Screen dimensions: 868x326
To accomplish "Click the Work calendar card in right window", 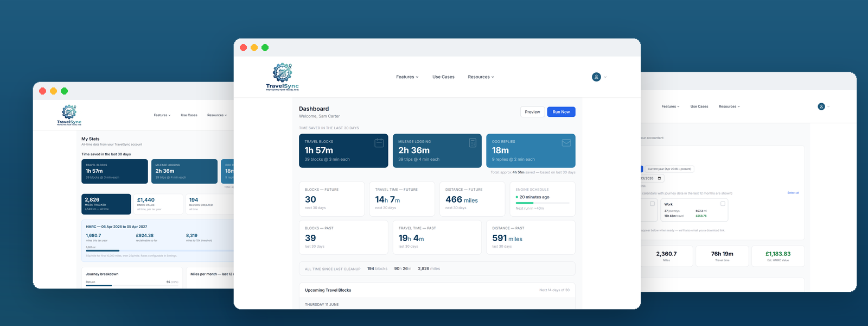I will (x=694, y=210).
